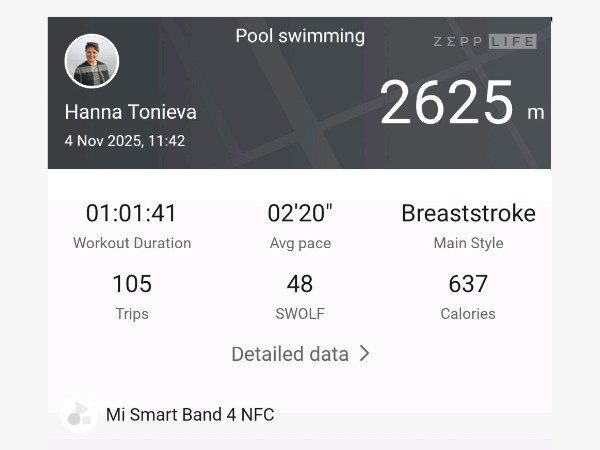Click the Mi Smart Band 4 NFC text
This screenshot has height=450, width=600.
click(190, 414)
